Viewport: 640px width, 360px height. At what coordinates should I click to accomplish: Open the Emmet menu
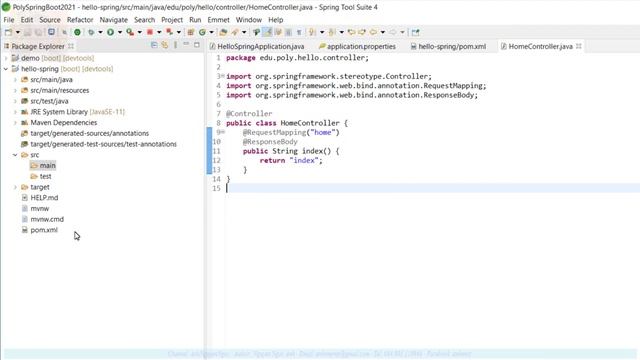pyautogui.click(x=218, y=20)
